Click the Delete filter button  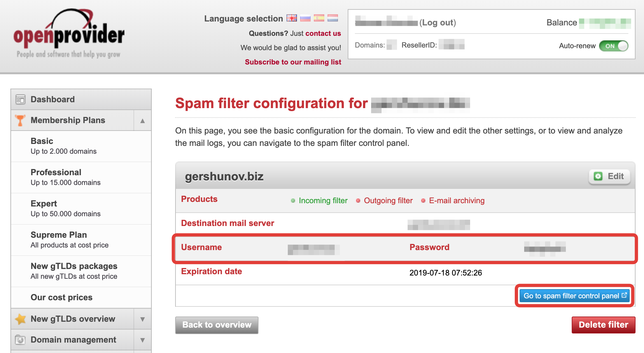(603, 325)
